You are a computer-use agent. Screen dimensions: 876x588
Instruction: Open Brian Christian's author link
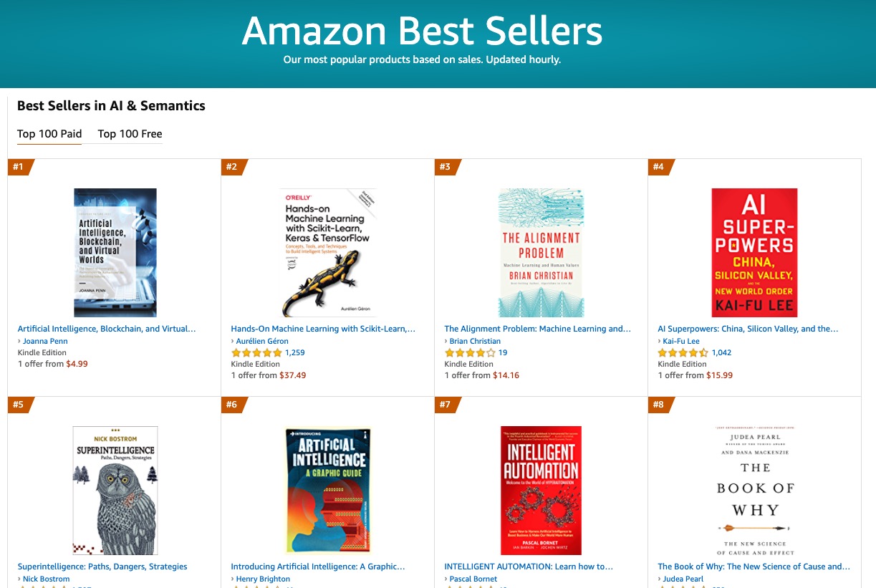(475, 341)
